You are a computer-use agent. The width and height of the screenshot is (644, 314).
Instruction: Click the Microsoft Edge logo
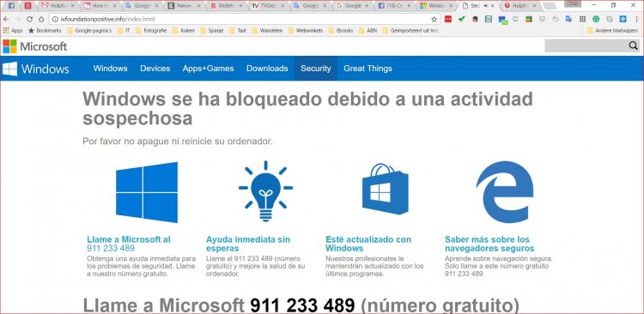[504, 191]
